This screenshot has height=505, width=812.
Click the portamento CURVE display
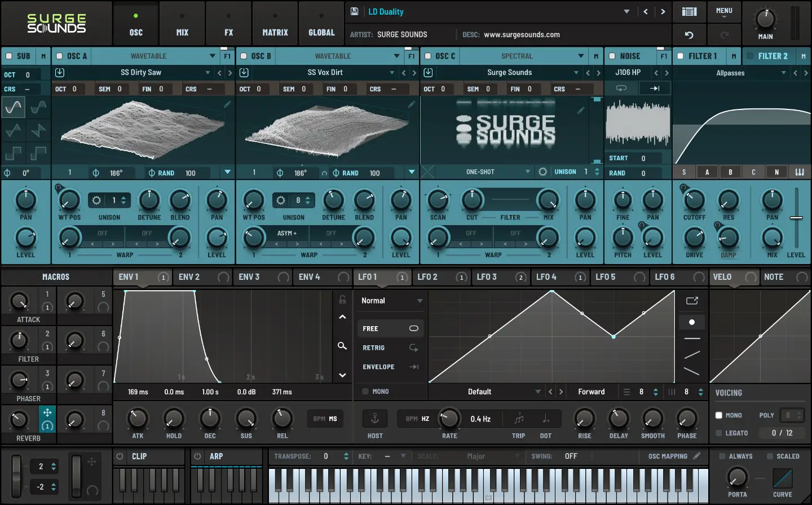(782, 478)
